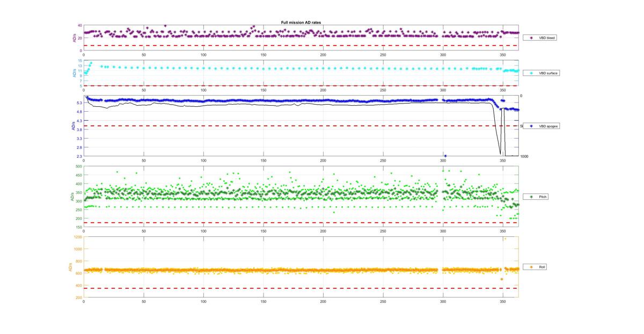644x334 pixels.
Task: Click the 3.8 tick on VBD apogee axis
Action: [x=79, y=129]
